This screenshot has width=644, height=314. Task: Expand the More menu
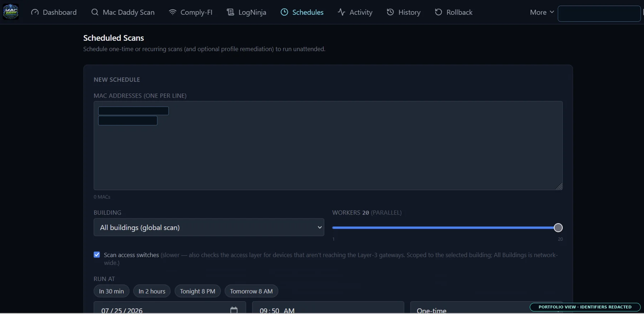[x=542, y=12]
